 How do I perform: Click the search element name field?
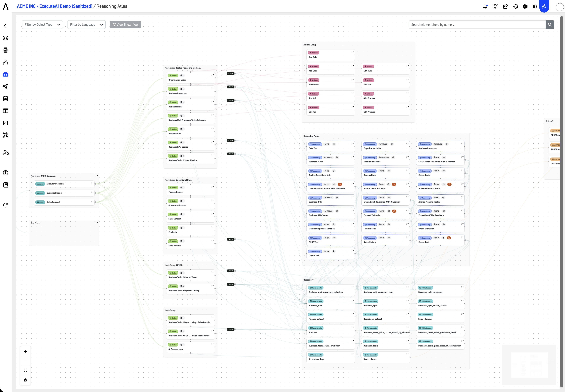click(x=477, y=25)
